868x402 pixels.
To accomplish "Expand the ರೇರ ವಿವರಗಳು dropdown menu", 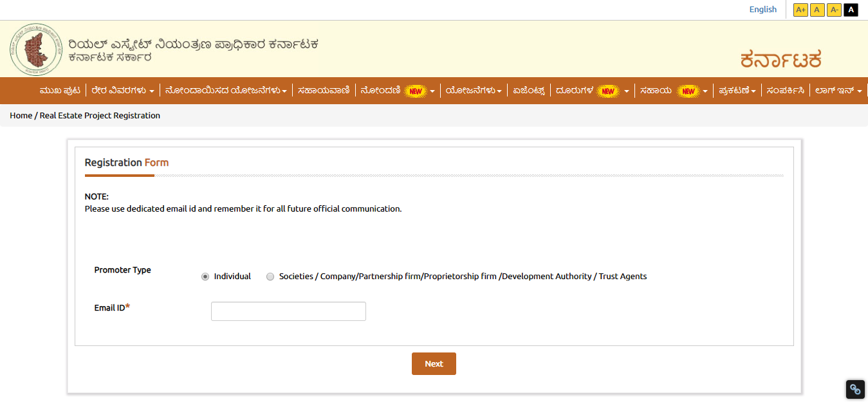I will (122, 91).
